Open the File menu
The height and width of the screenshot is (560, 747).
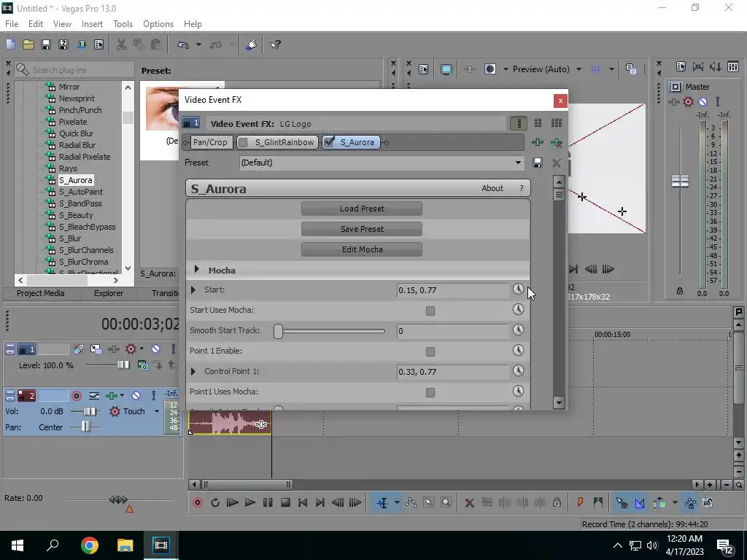tap(12, 24)
